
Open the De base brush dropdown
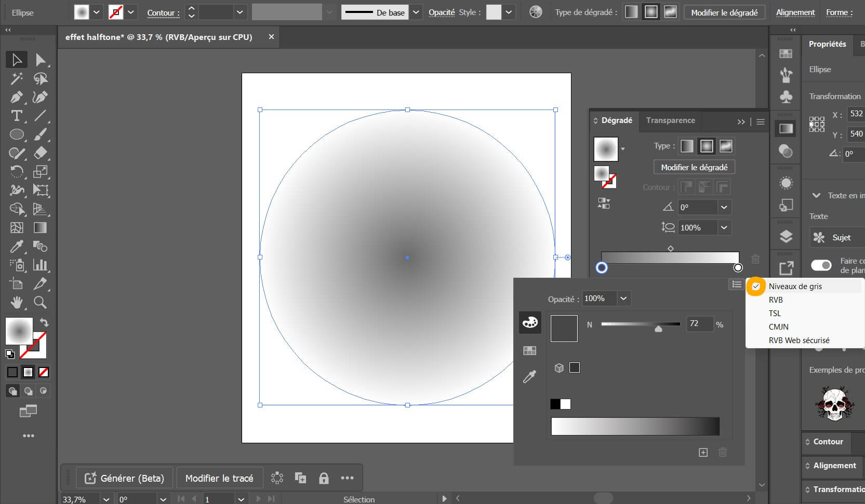point(416,12)
